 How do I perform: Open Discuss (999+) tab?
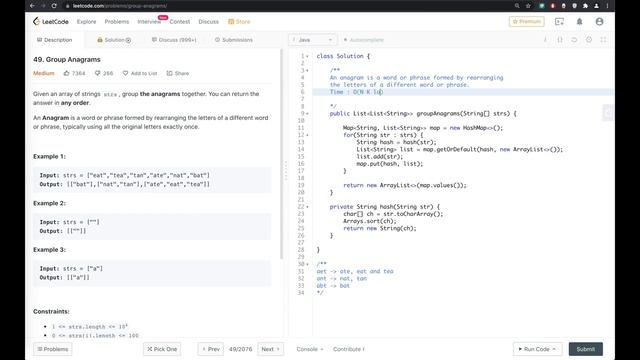point(174,40)
